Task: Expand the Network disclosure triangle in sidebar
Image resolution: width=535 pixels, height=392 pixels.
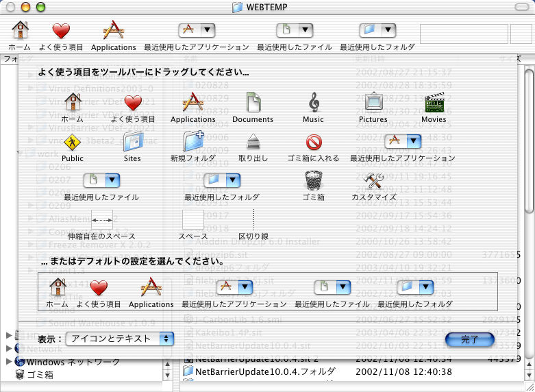Action: click(9, 349)
